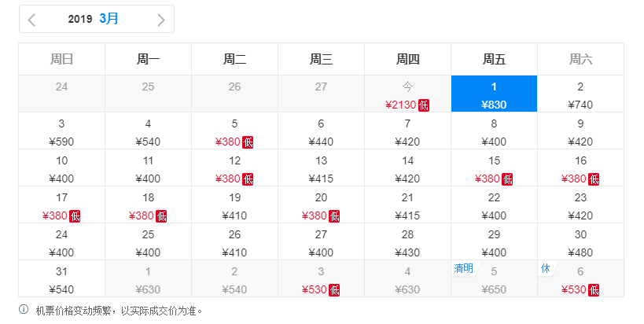Click the low-price badge on March 20
644x324 pixels.
[334, 216]
